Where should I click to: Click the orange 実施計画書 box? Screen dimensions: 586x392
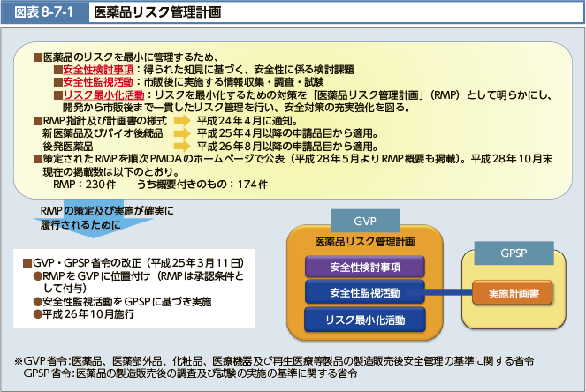coord(513,290)
